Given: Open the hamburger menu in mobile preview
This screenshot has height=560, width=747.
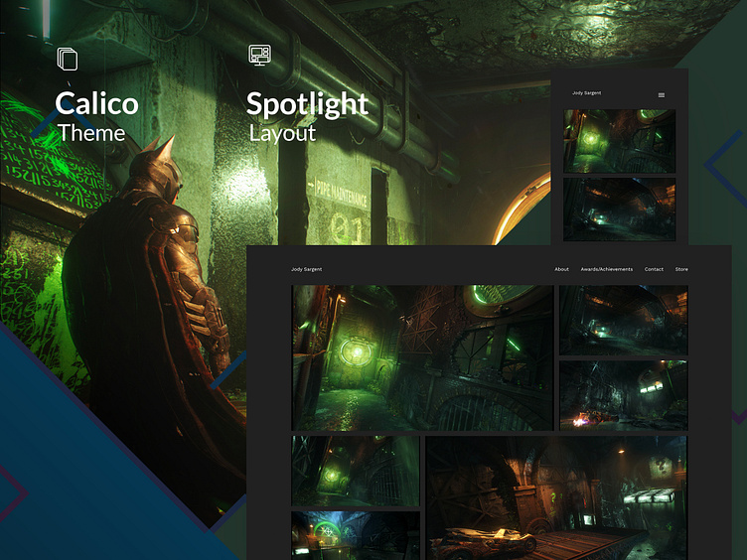Looking at the screenshot, I should (x=662, y=95).
